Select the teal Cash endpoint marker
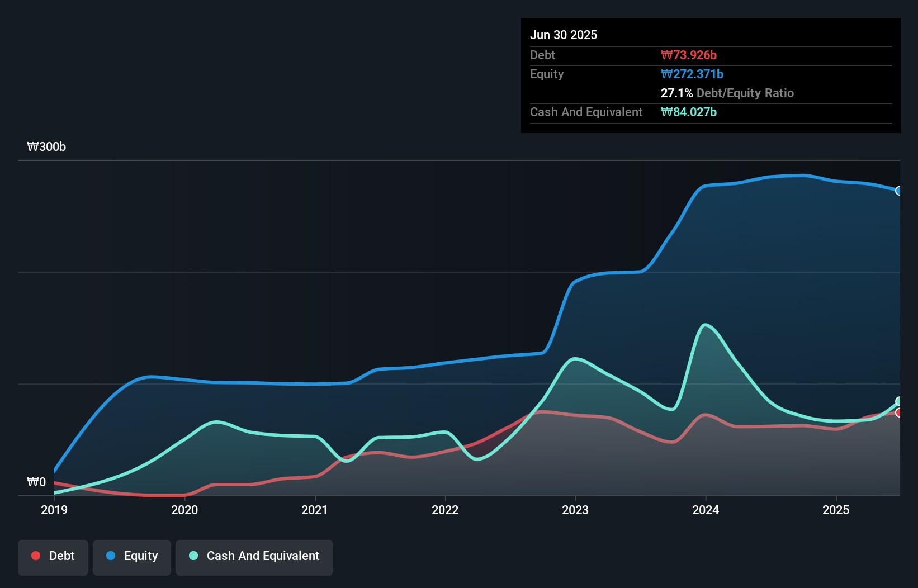 click(x=899, y=401)
